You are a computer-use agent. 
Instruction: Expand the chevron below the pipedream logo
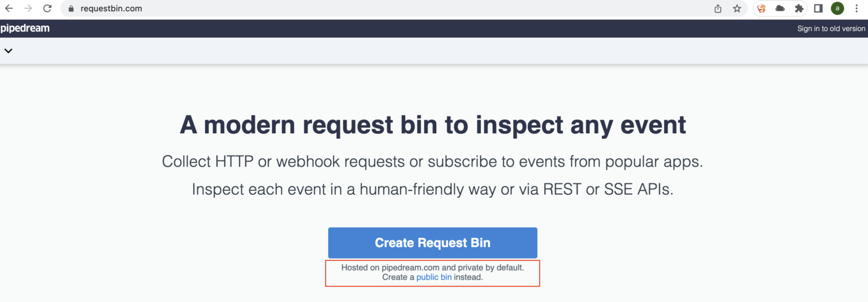pos(8,51)
